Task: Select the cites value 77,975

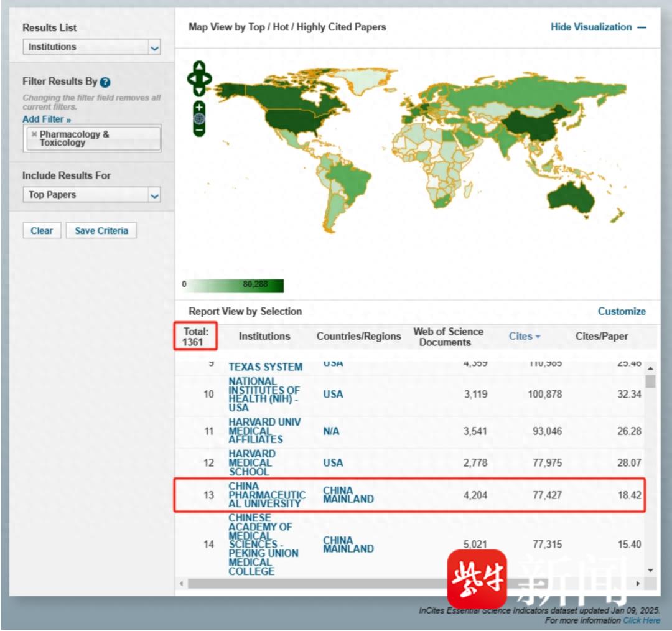Action: pos(548,463)
